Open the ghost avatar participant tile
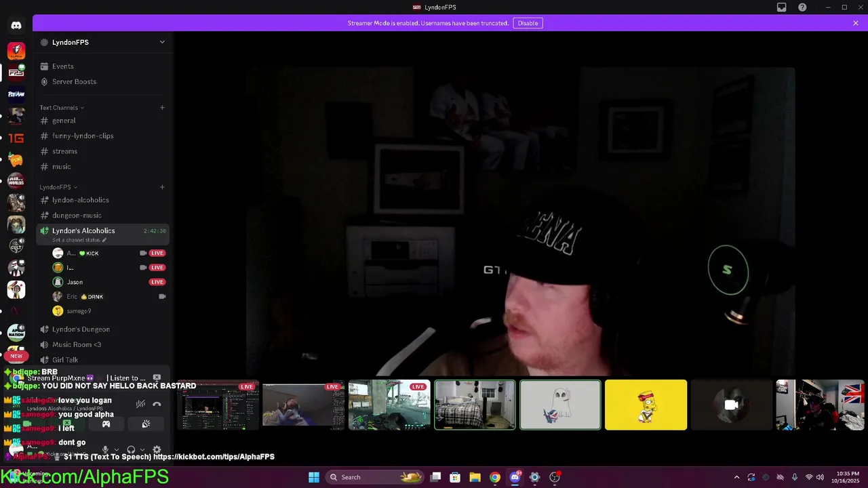868x488 pixels. [560, 405]
